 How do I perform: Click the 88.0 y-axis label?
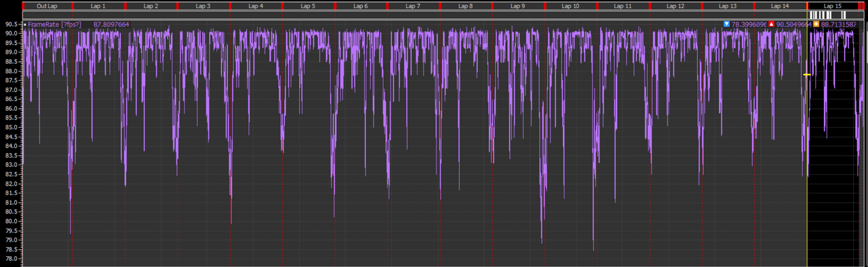pos(11,71)
